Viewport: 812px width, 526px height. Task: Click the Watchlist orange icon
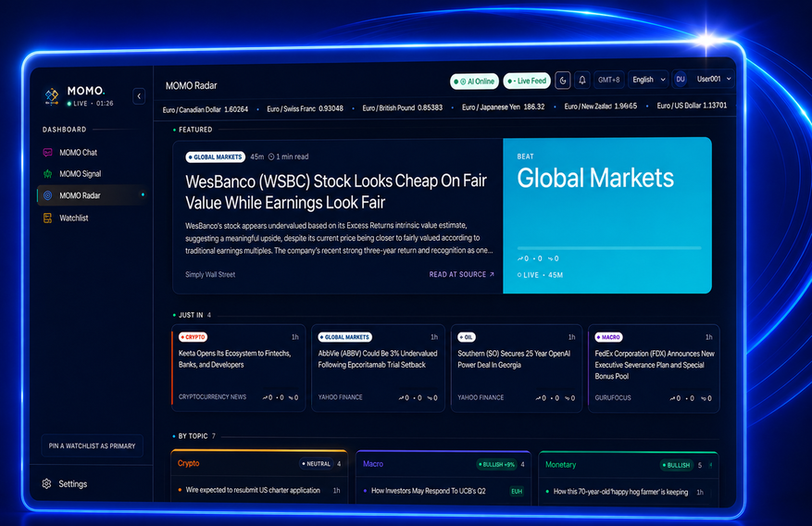[47, 218]
